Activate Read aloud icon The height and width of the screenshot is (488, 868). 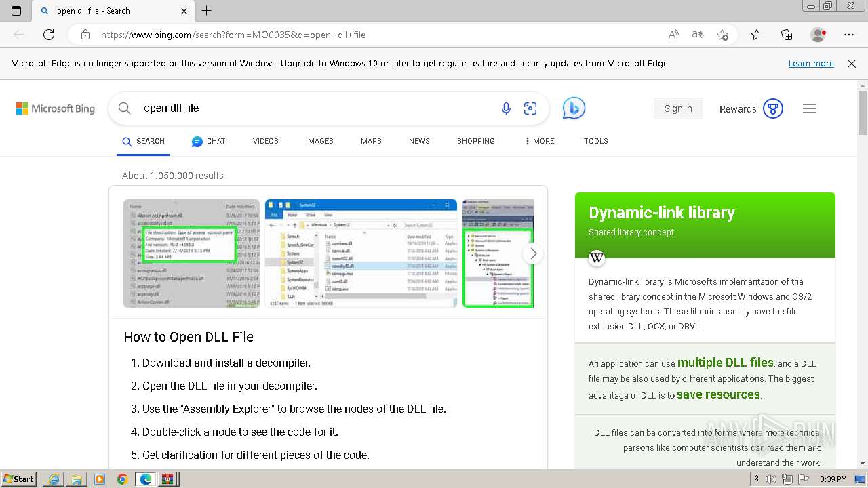point(673,35)
